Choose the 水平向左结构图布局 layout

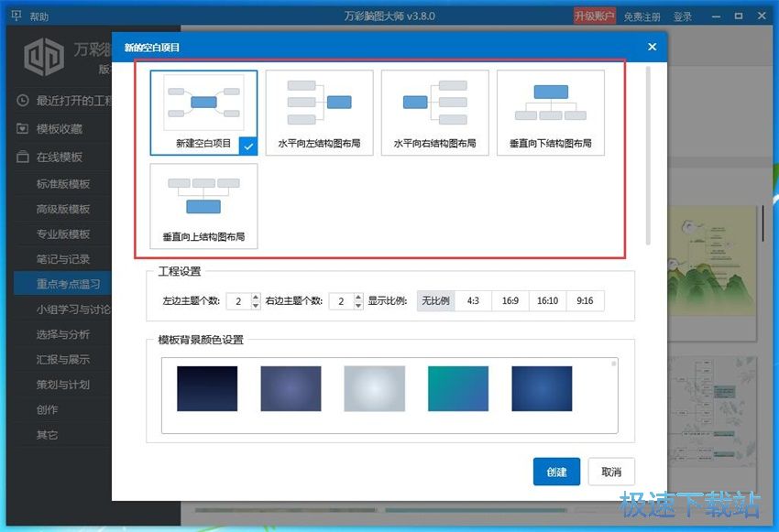point(320,113)
